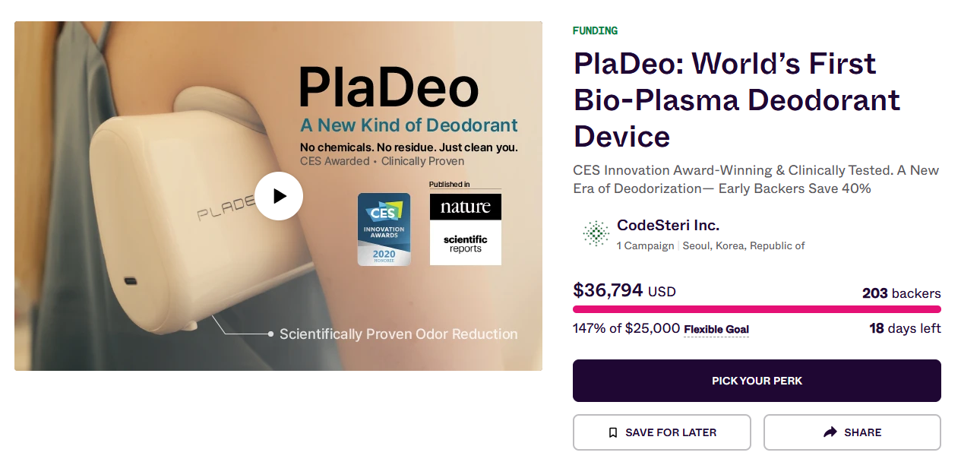Open the CodeSteri Inc. logo avatar

(596, 233)
